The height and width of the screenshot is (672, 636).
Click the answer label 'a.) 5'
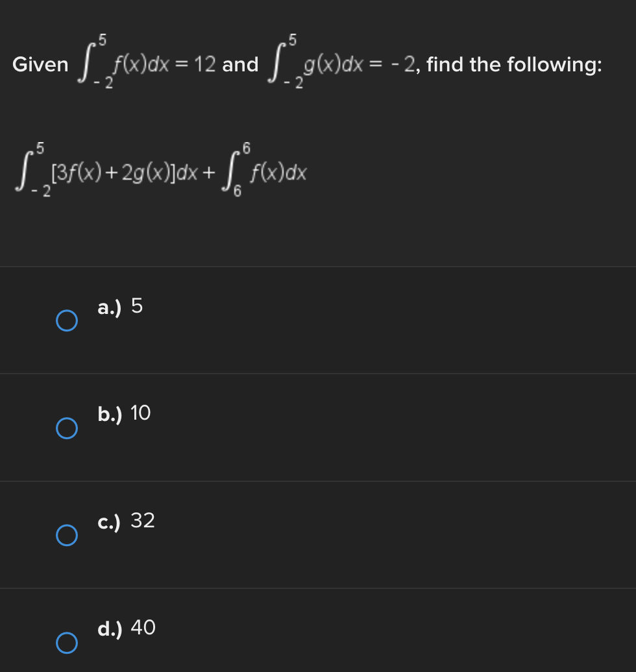(120, 307)
